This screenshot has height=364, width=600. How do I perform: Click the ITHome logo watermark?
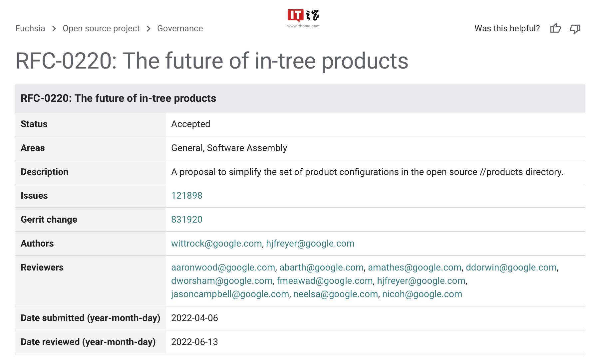click(303, 18)
